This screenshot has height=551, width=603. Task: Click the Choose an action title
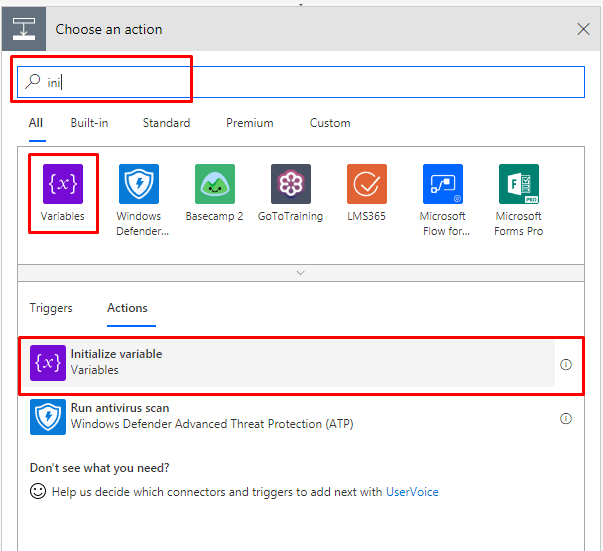(x=109, y=29)
